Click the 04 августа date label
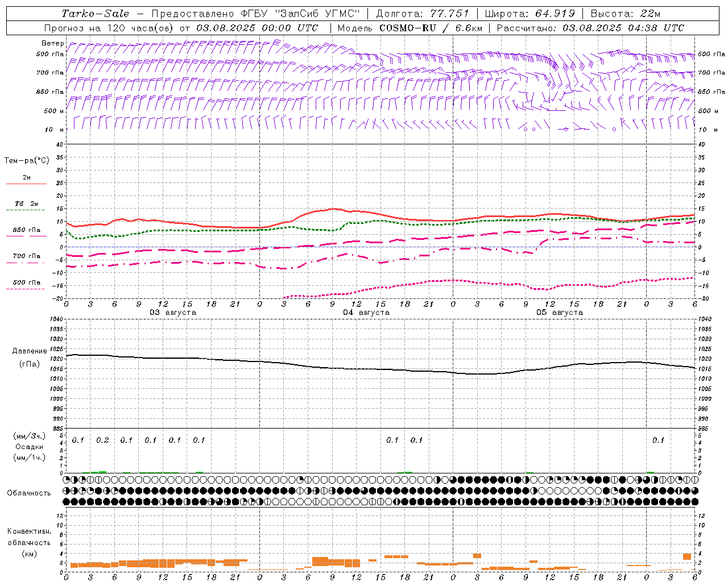The height and width of the screenshot is (582, 728). click(366, 312)
